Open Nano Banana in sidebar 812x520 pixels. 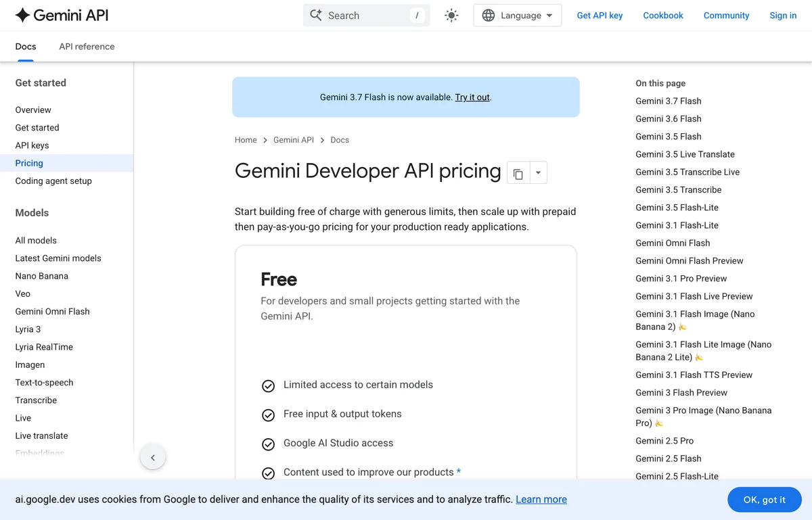[42, 276]
